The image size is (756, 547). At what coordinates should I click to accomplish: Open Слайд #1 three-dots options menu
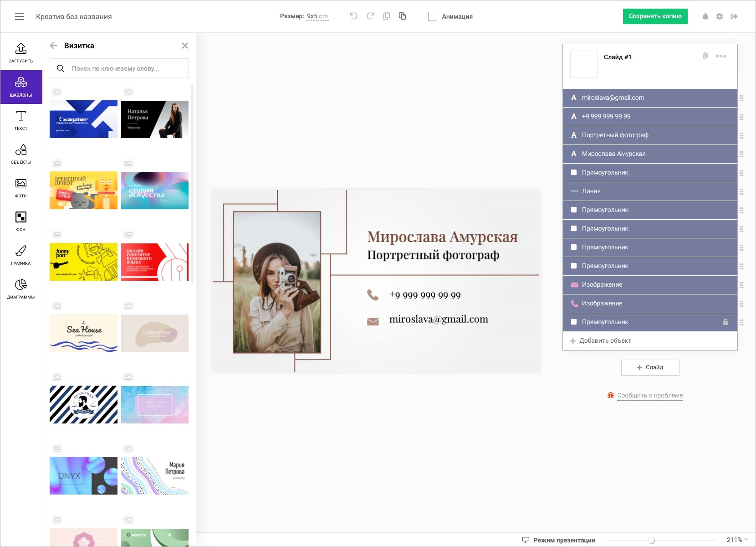[x=720, y=56]
